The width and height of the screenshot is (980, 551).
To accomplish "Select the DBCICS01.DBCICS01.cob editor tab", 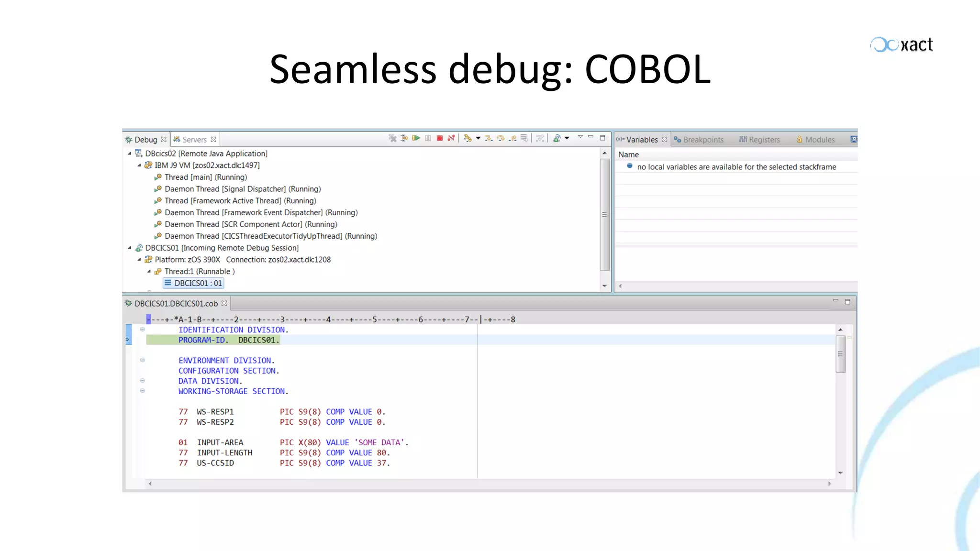I will click(176, 304).
